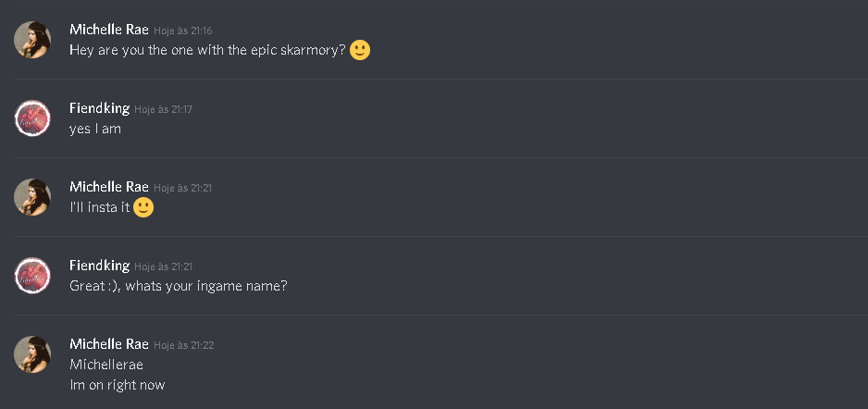868x409 pixels.
Task: Open Michelle Rae username at 21:16
Action: (109, 30)
